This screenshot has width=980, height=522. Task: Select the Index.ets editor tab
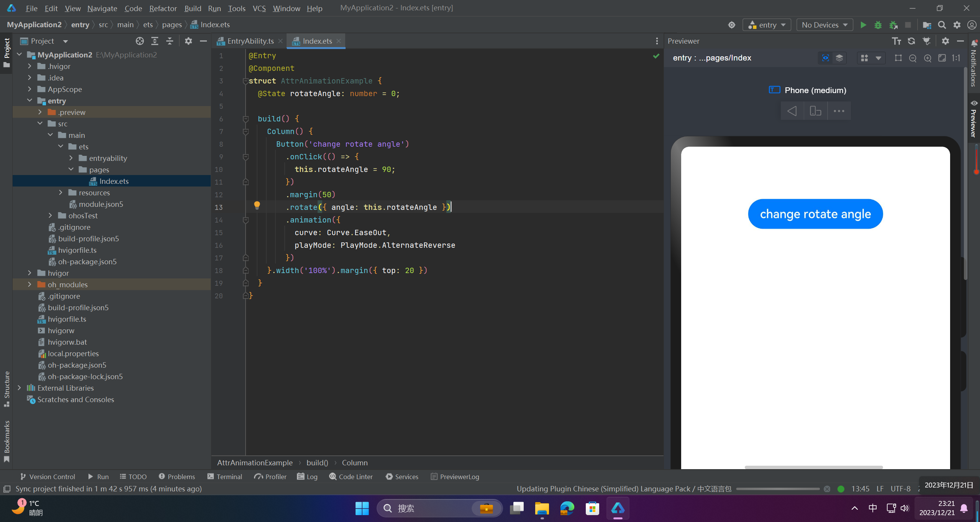[316, 41]
